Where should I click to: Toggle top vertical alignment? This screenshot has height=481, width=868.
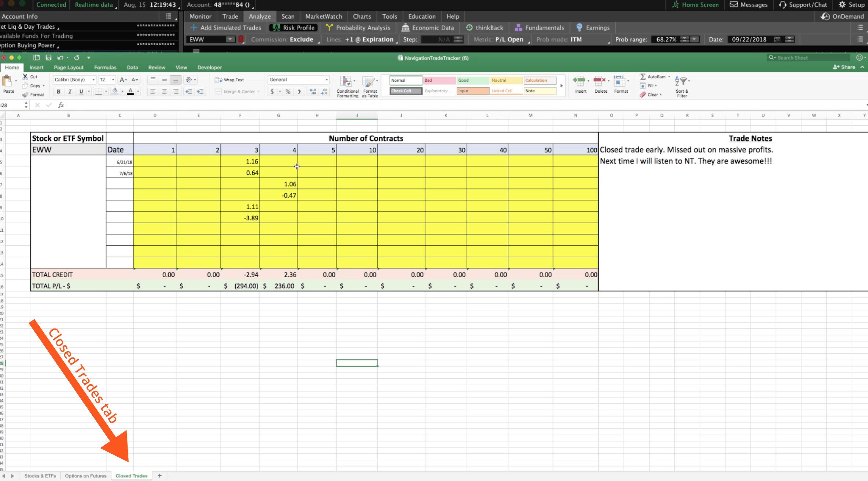153,80
